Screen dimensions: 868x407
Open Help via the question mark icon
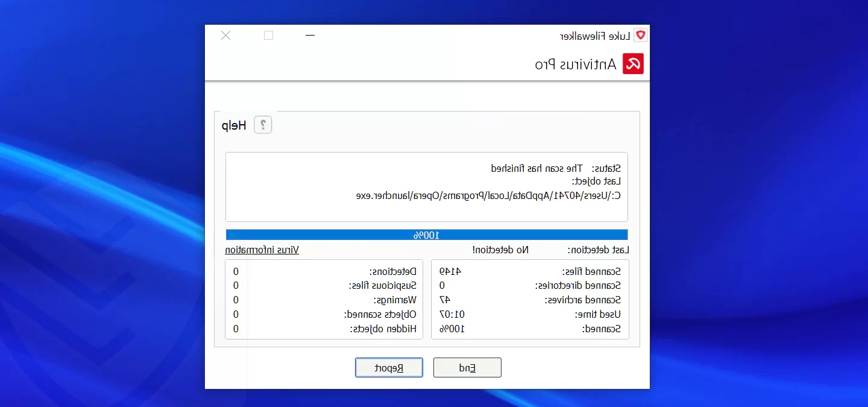coord(263,125)
